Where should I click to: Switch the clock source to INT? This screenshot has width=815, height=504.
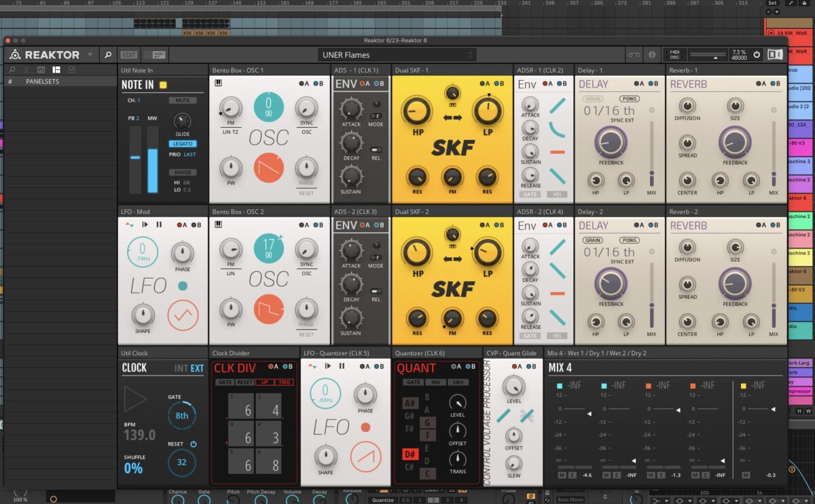181,369
